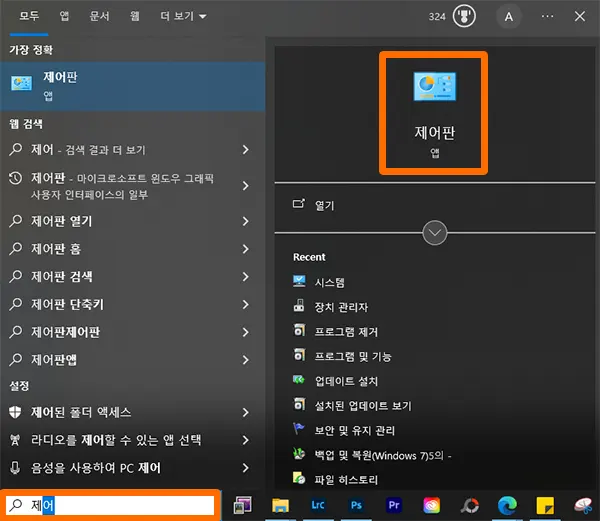Click 열기 to open Control Panel
Image resolution: width=600 pixels, height=521 pixels.
[x=324, y=205]
